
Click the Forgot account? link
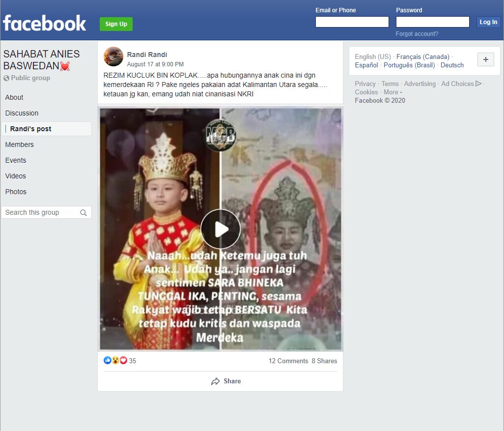(x=417, y=34)
